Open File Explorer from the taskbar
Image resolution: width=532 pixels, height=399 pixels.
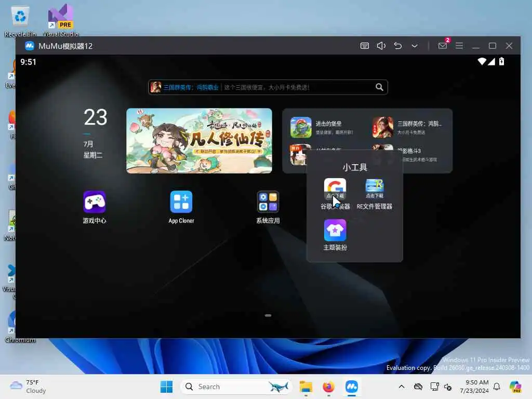305,387
